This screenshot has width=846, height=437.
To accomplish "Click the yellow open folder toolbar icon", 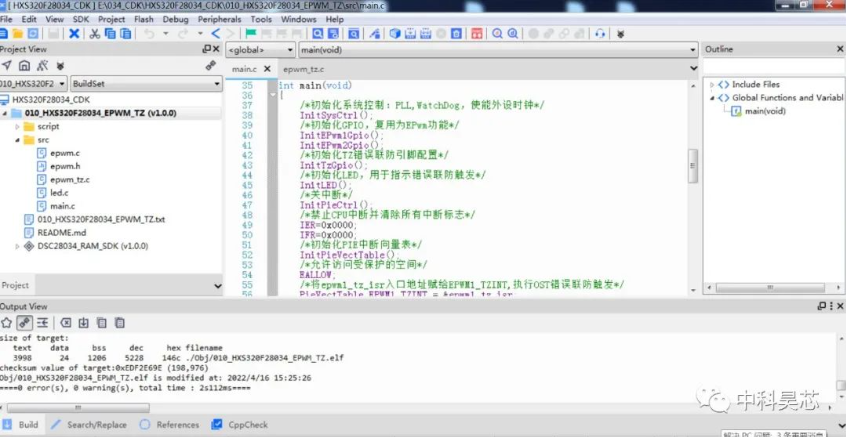I will 18,34.
